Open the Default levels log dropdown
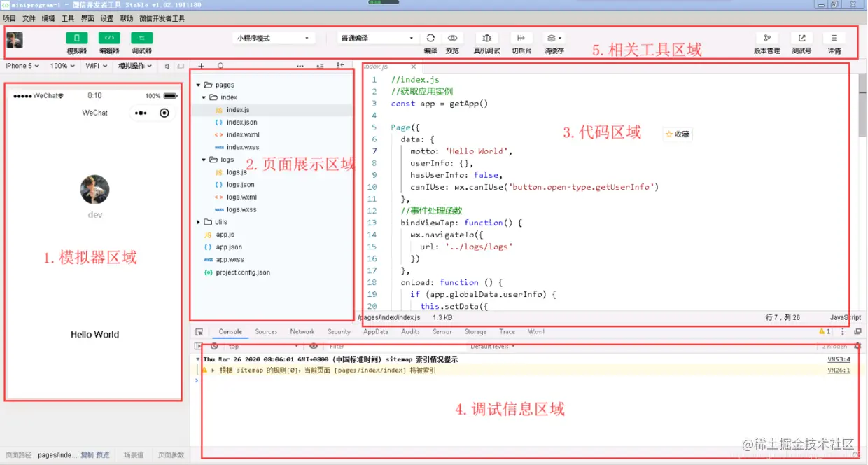 [493, 346]
